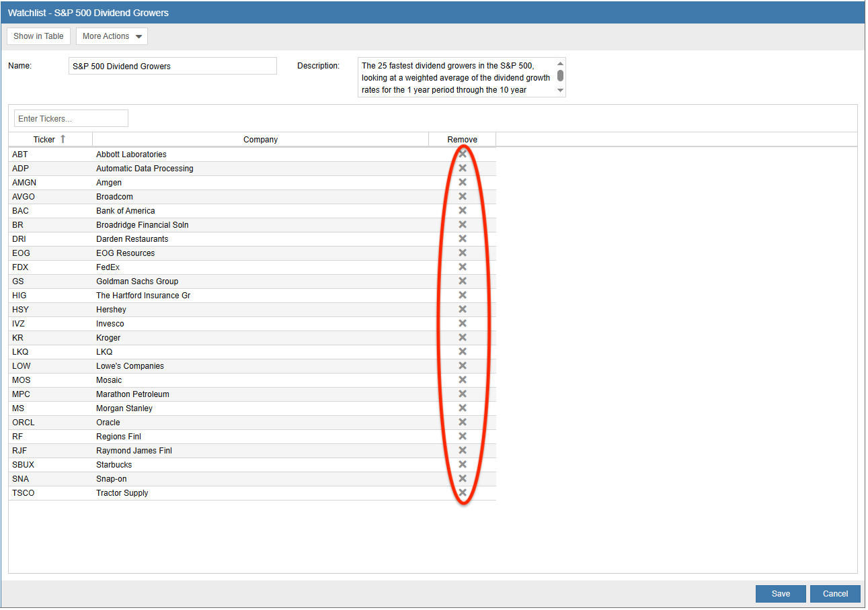Select the SBUX ticker cell
The height and width of the screenshot is (610, 868).
coord(50,464)
